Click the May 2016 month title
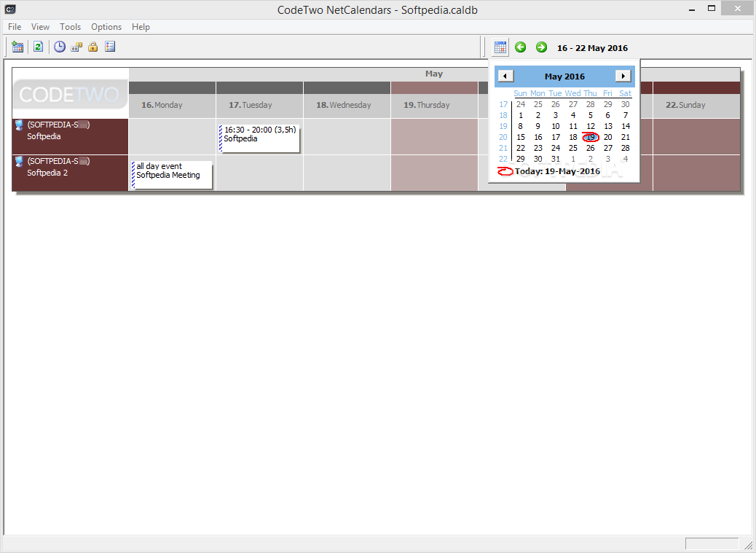This screenshot has width=756, height=553. coord(564,77)
